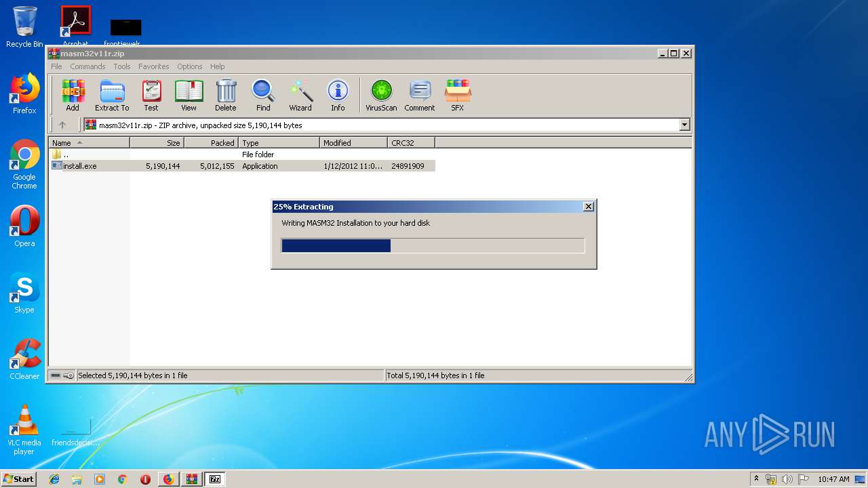Click 'Total 5,190,144 bytes in 1 file' text
This screenshot has height=488, width=868.
coord(435,375)
